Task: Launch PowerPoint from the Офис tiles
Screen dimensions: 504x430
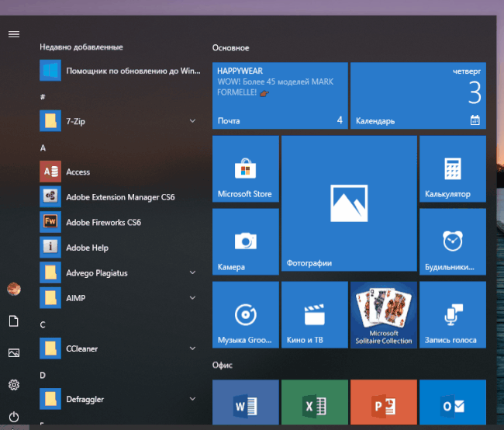Action: pos(384,402)
